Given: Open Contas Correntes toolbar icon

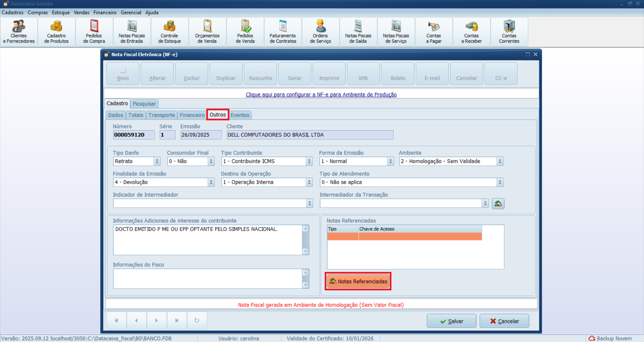Looking at the screenshot, I should pyautogui.click(x=509, y=32).
